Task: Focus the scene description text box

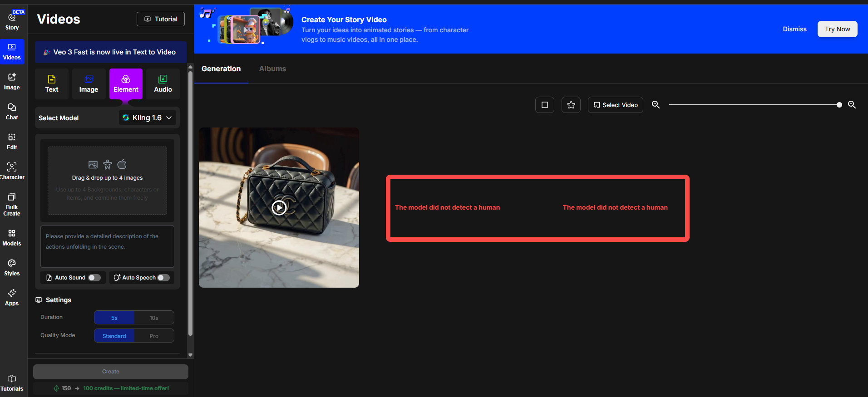Action: (107, 246)
